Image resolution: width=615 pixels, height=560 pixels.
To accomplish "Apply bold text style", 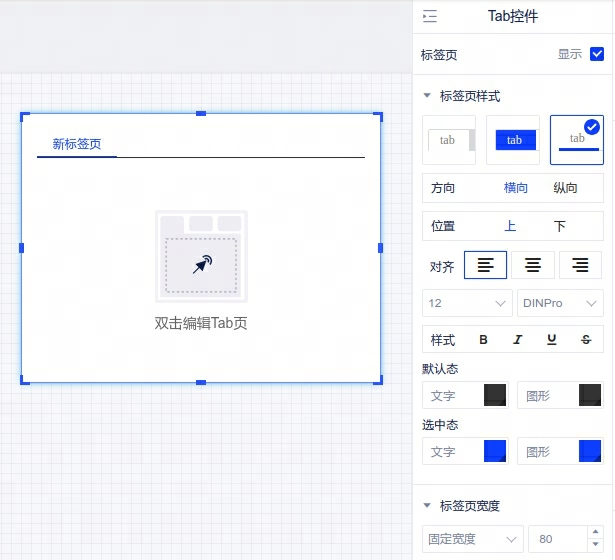I will (484, 340).
